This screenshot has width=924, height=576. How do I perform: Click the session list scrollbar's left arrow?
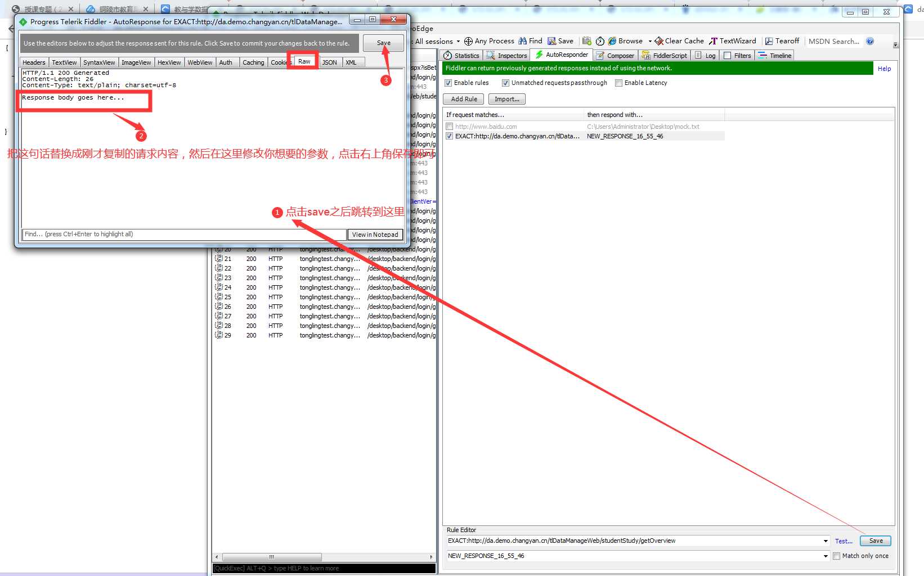pos(217,557)
